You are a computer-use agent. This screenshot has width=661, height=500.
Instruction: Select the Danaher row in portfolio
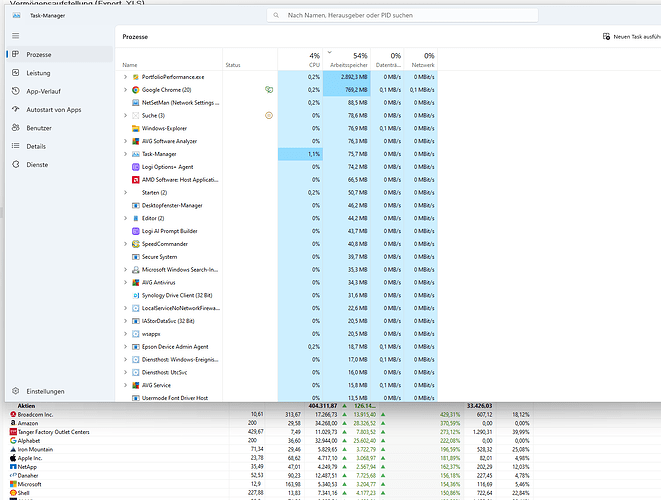[270, 476]
